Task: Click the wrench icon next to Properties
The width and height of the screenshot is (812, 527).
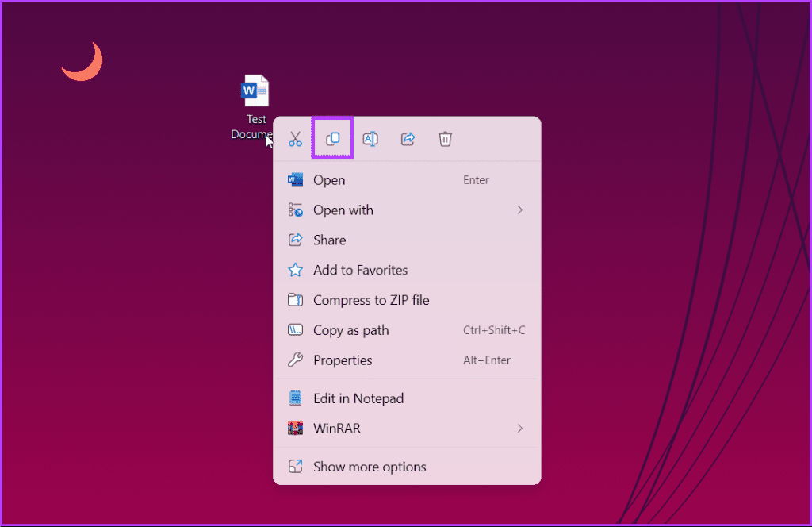Action: click(x=296, y=360)
